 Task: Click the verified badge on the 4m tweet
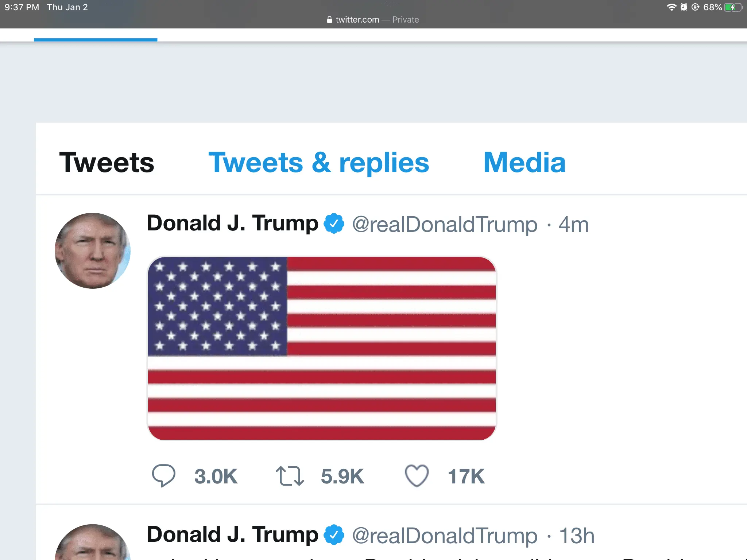point(334,224)
